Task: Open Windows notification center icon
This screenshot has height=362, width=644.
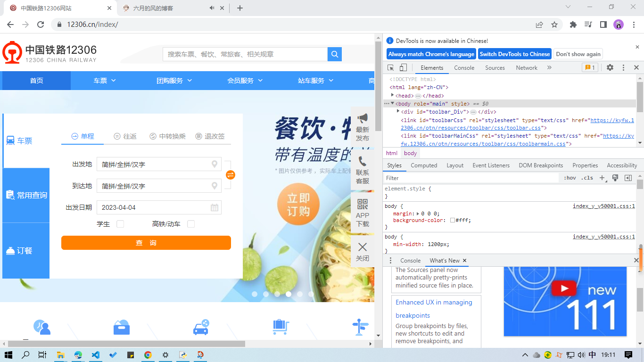Action: (628, 355)
